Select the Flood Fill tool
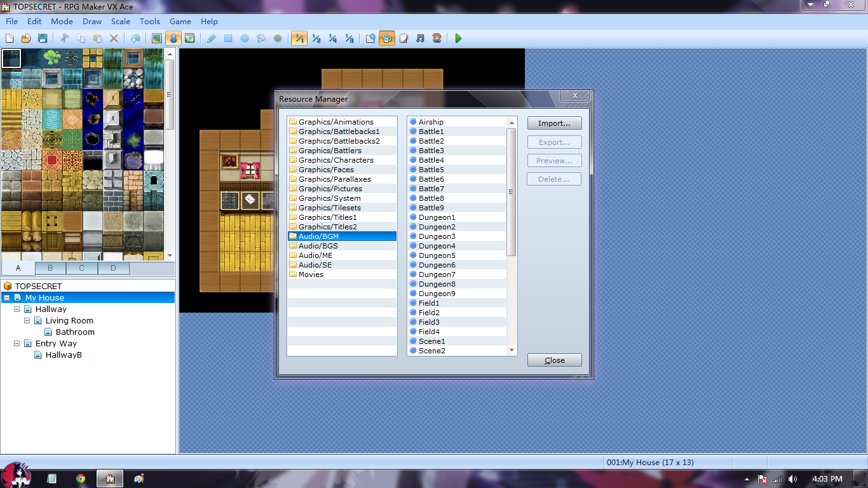Viewport: 868px width, 488px height. pyautogui.click(x=261, y=38)
